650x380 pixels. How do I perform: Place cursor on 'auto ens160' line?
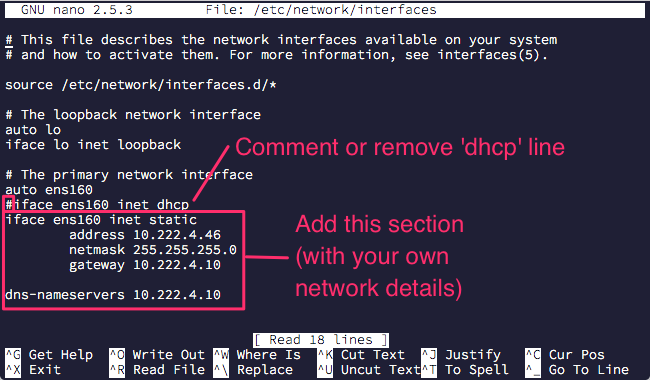49,190
